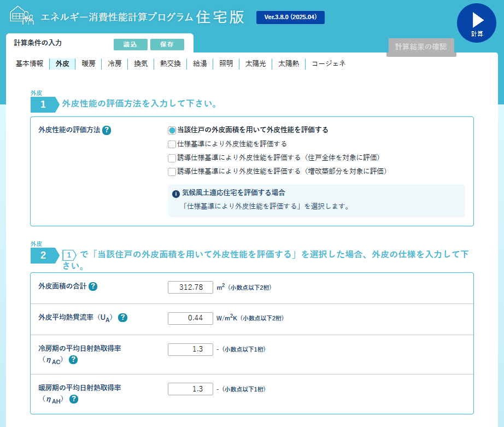504x427 pixels.
Task: Select the 外皮 tab
Action: pos(62,63)
